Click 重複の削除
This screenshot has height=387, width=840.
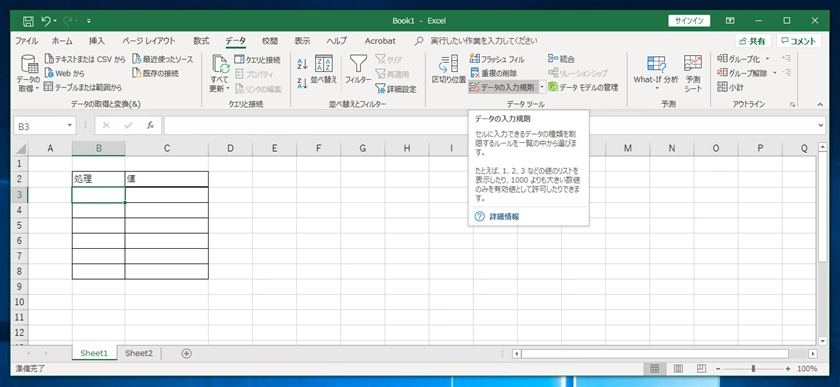coord(494,73)
